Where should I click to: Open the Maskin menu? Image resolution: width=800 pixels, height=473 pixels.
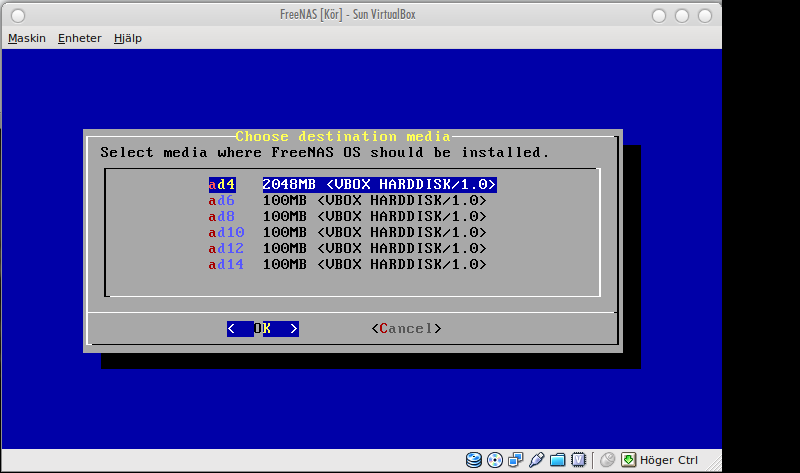point(27,38)
